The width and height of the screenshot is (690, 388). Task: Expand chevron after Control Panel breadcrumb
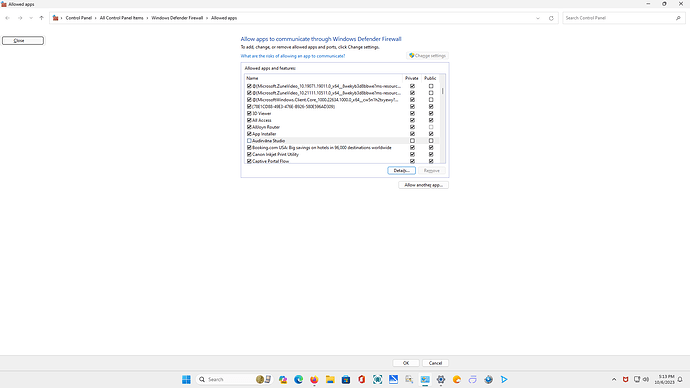[95, 18]
